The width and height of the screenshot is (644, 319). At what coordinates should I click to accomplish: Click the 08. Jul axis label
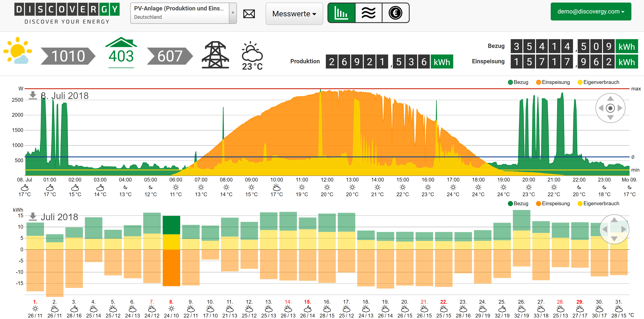pos(25,180)
